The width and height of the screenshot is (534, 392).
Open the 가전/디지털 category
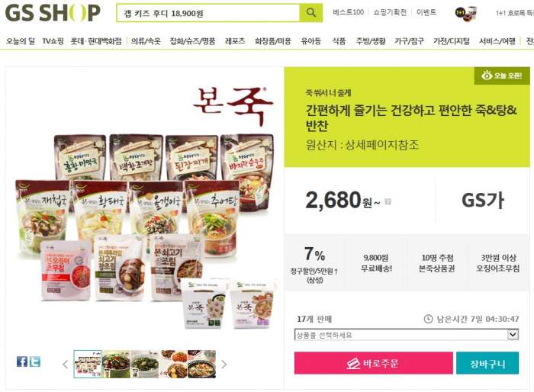(452, 41)
